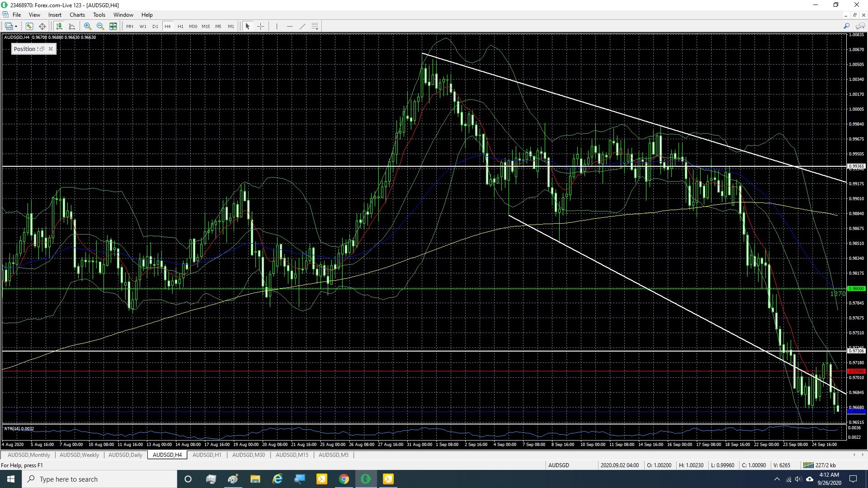Screen dimensions: 868x488
Task: Switch to W1 weekly timeframe
Action: [x=143, y=26]
